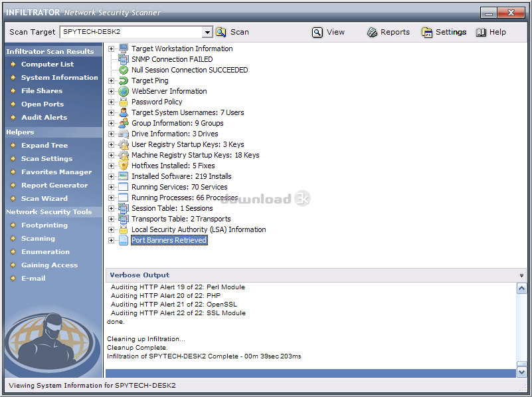Open Scanning under Network Security Tools

click(38, 239)
